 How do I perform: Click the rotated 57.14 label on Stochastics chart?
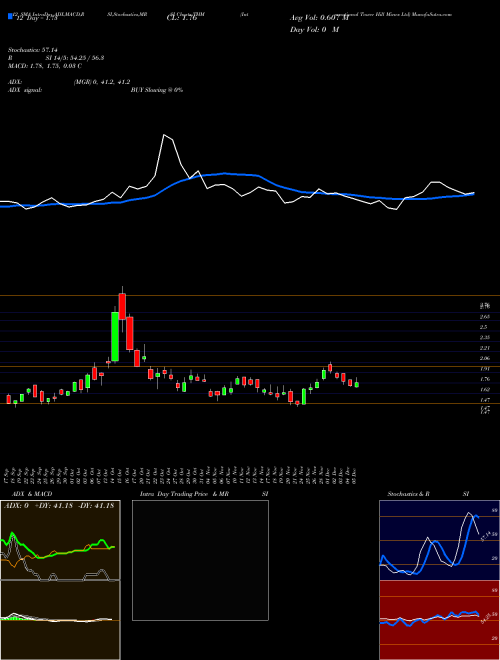[x=485, y=537]
